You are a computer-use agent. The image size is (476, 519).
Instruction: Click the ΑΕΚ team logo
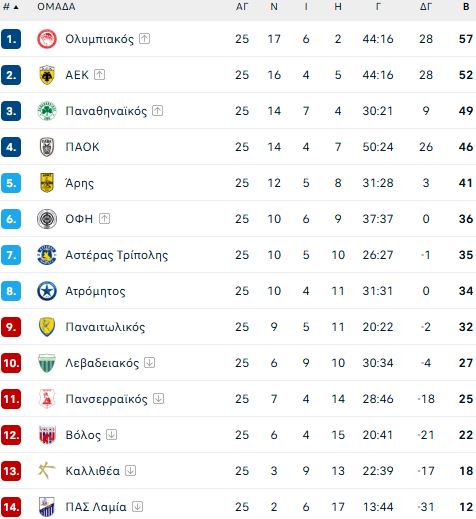(x=47, y=75)
